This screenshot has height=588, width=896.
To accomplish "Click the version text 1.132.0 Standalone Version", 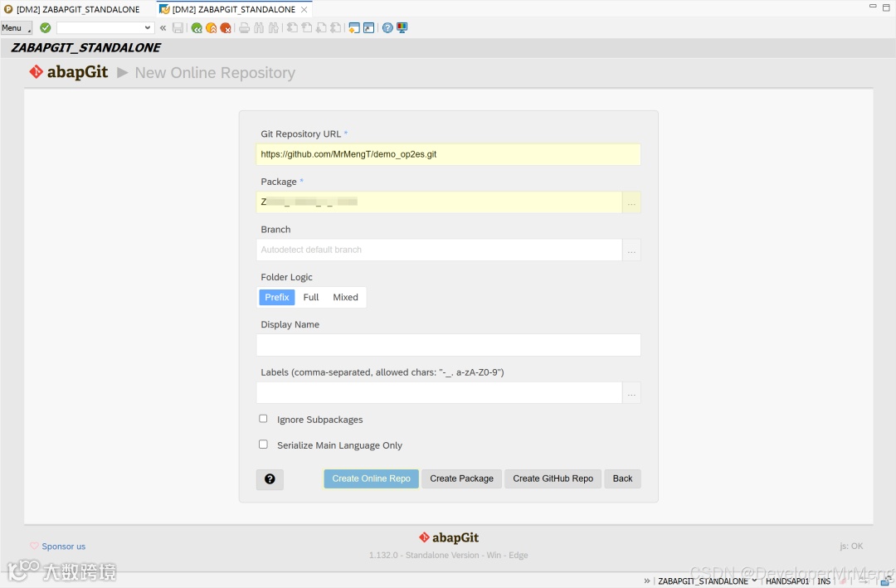I will click(449, 555).
